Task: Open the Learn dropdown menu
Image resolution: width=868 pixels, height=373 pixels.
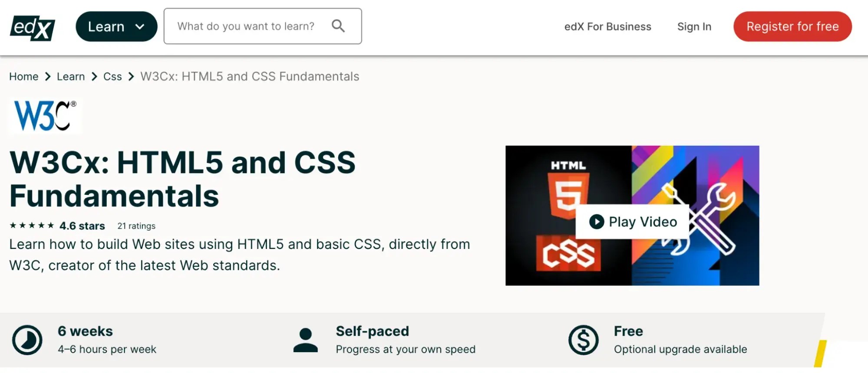Action: tap(116, 26)
